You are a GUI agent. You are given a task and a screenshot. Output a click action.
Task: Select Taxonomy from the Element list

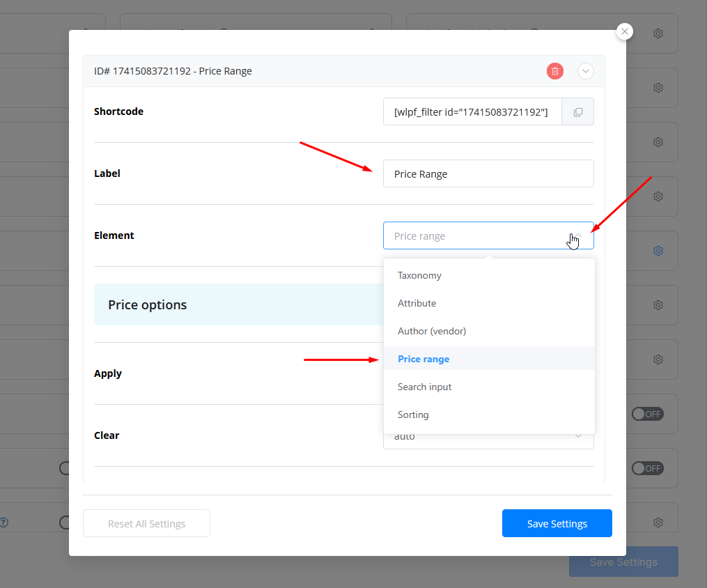419,275
